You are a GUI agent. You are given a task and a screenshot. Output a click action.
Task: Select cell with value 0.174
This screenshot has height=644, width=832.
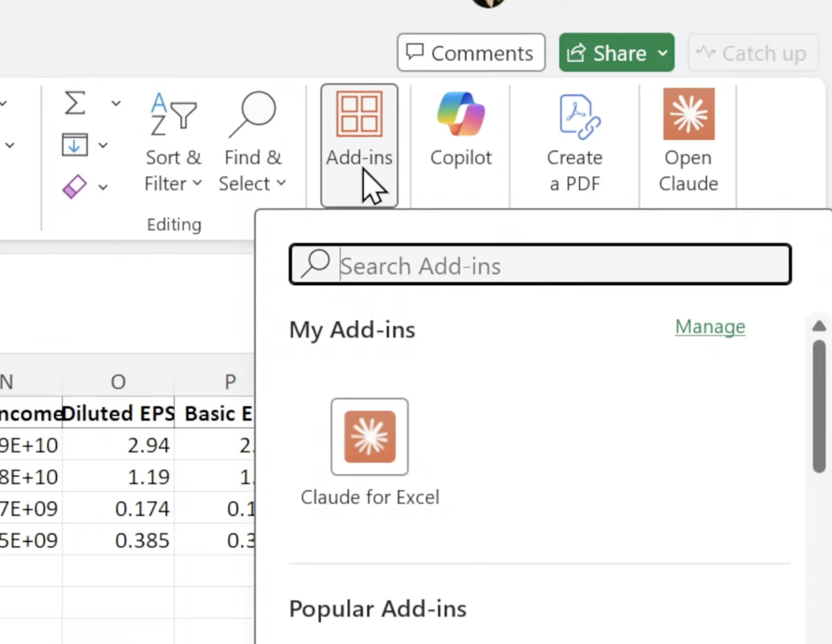118,508
